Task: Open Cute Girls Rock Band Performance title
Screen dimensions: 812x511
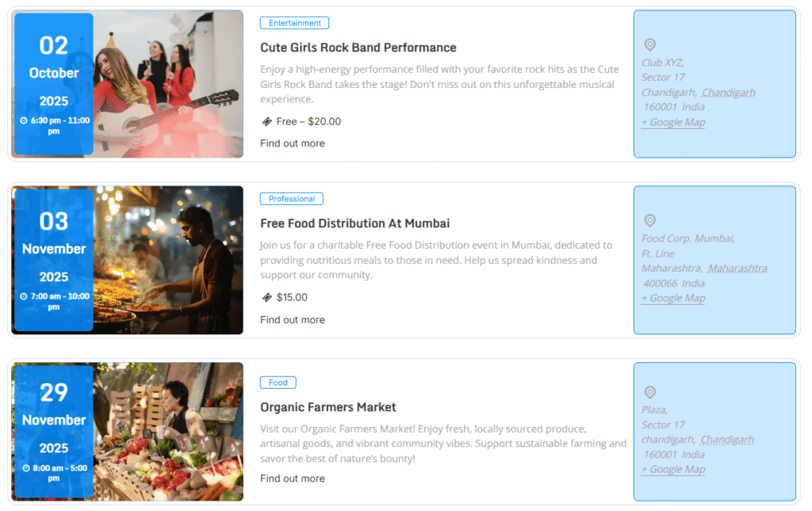Action: [358, 48]
